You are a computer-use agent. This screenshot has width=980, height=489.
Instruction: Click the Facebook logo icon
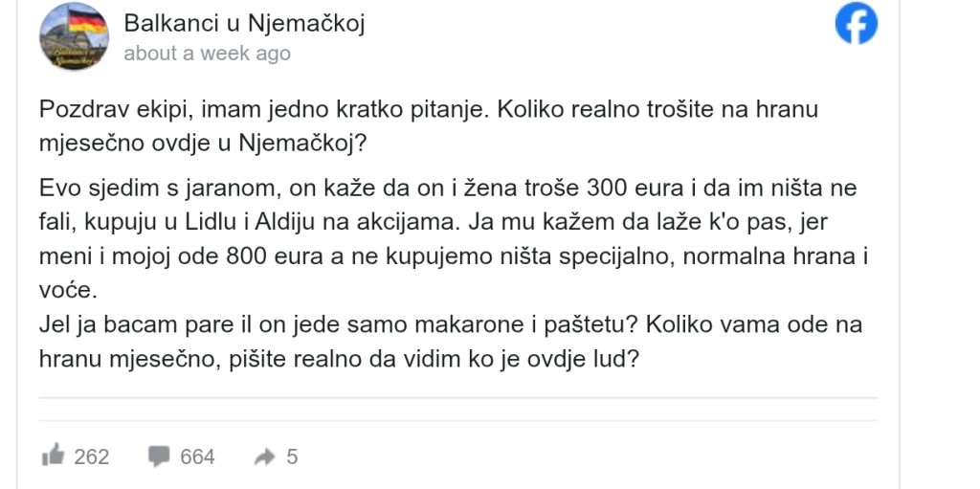point(856,24)
